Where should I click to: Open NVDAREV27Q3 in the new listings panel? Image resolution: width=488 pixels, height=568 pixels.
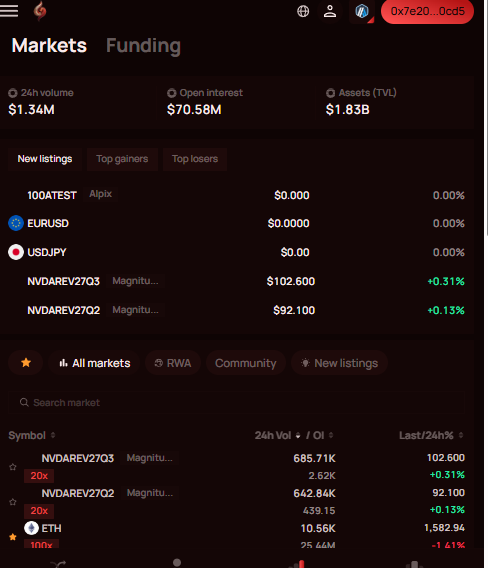pos(236,281)
